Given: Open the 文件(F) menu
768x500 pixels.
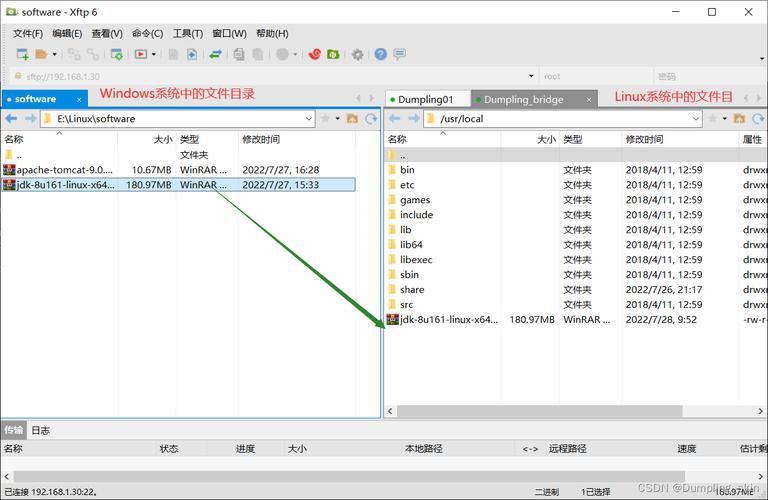Looking at the screenshot, I should click(28, 33).
